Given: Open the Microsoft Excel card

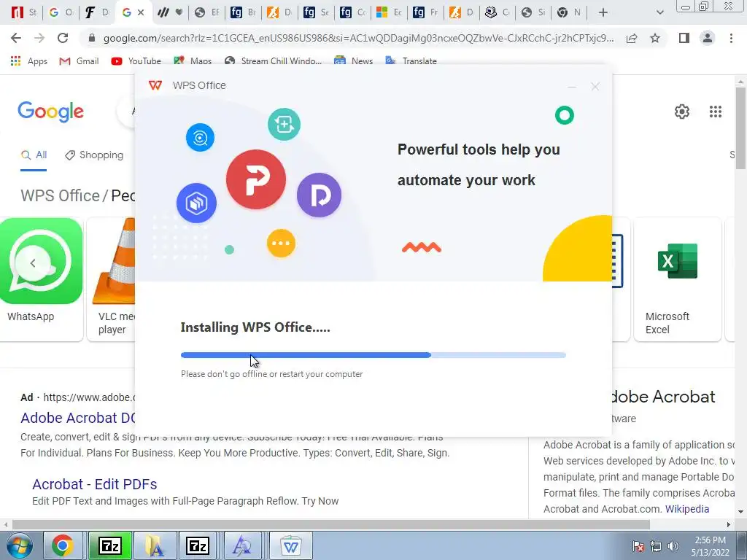Looking at the screenshot, I should click(677, 279).
